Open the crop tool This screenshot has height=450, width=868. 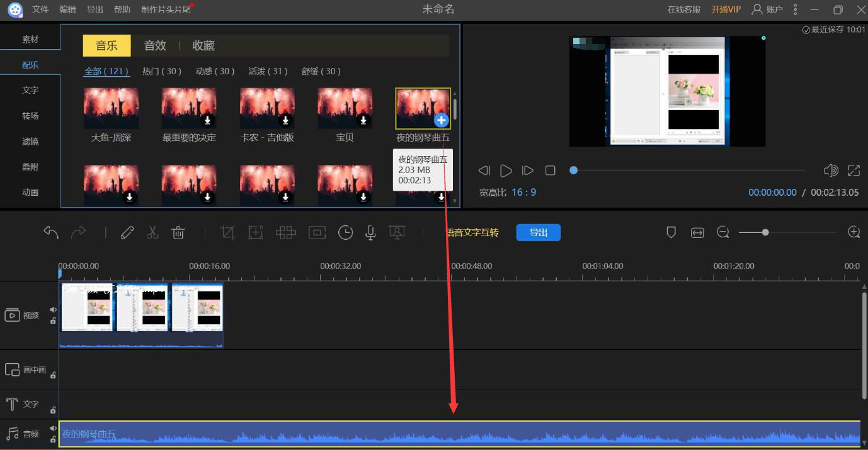tap(227, 233)
